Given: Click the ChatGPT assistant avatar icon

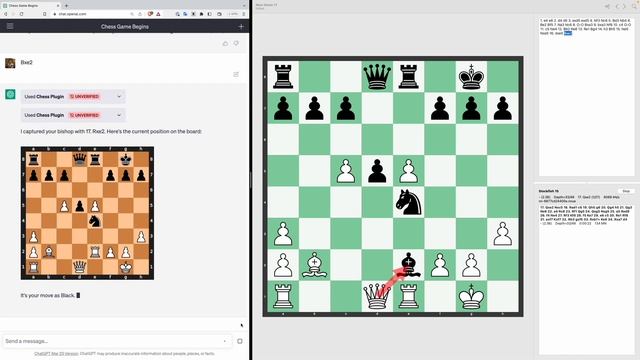Looking at the screenshot, I should [x=10, y=94].
